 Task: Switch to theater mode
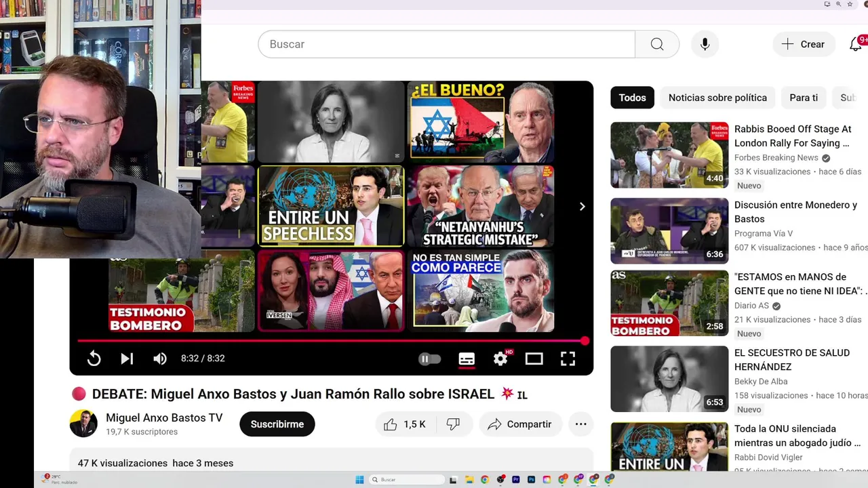(534, 359)
